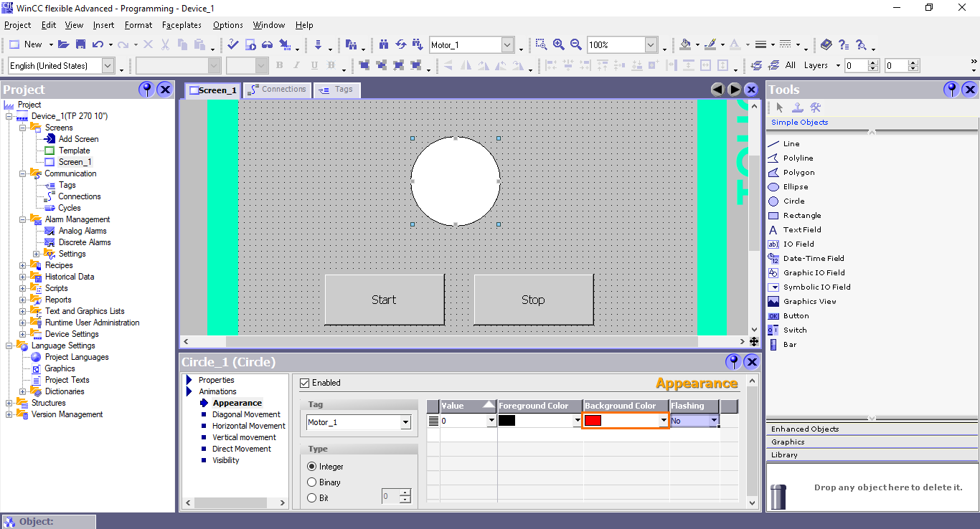
Task: Select Diagonal Movement animation
Action: [x=246, y=414]
